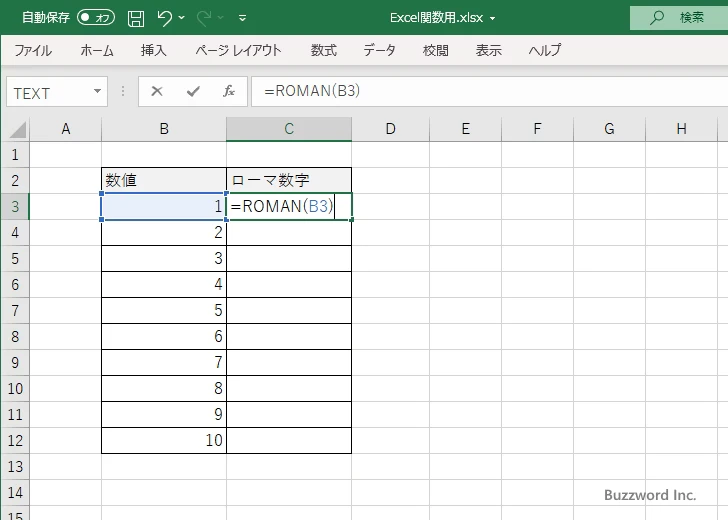Click empty cell C4 beside value 2
Screen dimensions: 728x520
pos(289,232)
